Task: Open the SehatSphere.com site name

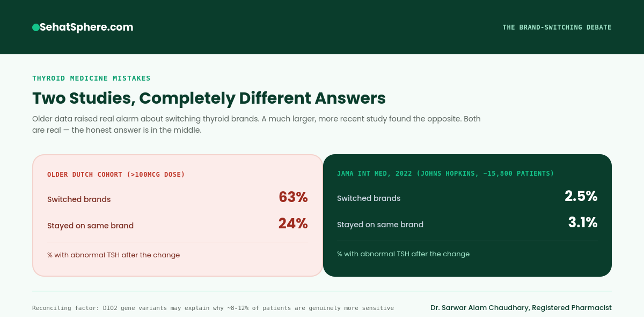Action: pos(86,27)
